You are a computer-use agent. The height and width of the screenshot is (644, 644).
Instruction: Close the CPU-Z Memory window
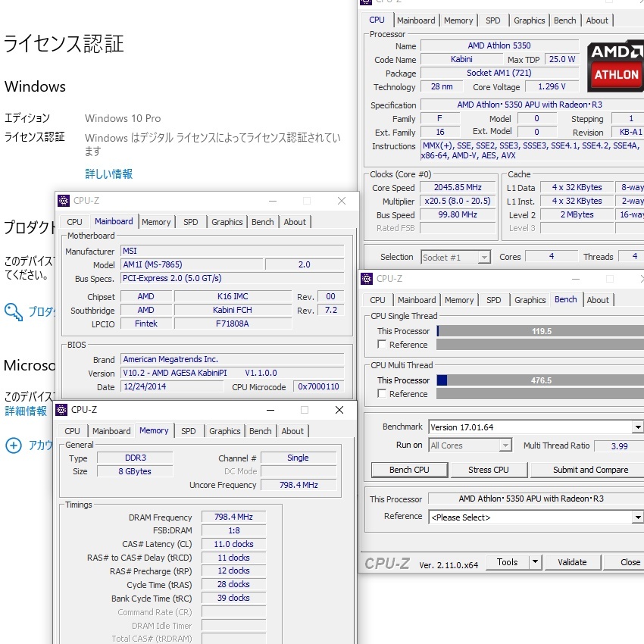(339, 410)
